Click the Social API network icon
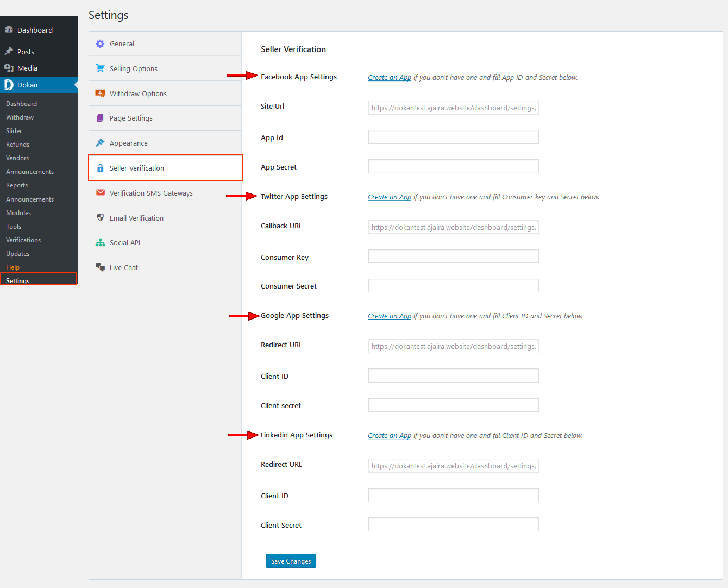The width and height of the screenshot is (728, 588). [101, 242]
